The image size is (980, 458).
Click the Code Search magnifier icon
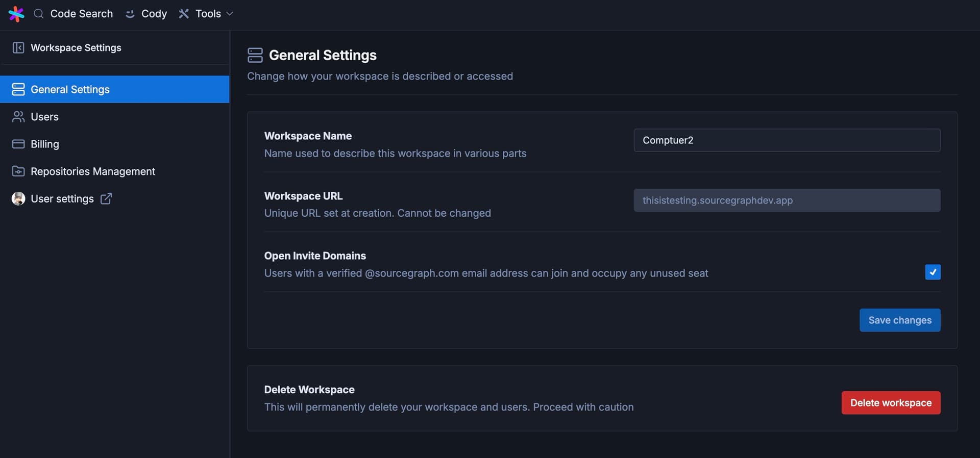point(39,14)
